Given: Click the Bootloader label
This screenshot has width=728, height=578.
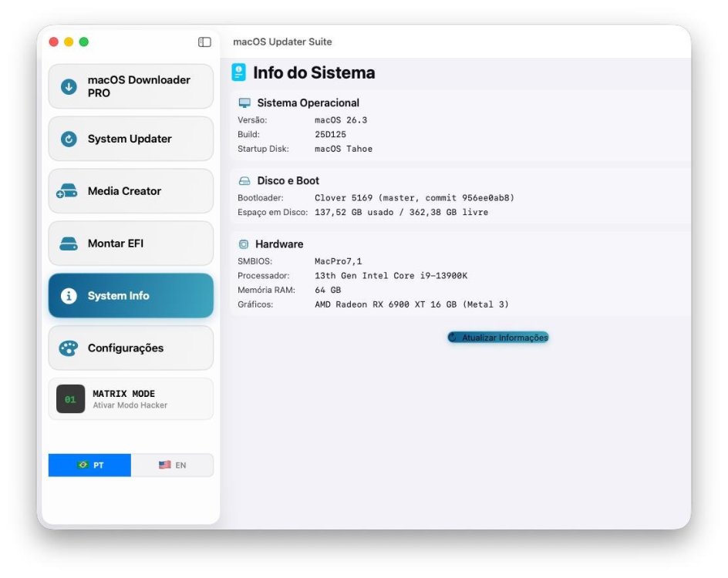Looking at the screenshot, I should tap(260, 198).
